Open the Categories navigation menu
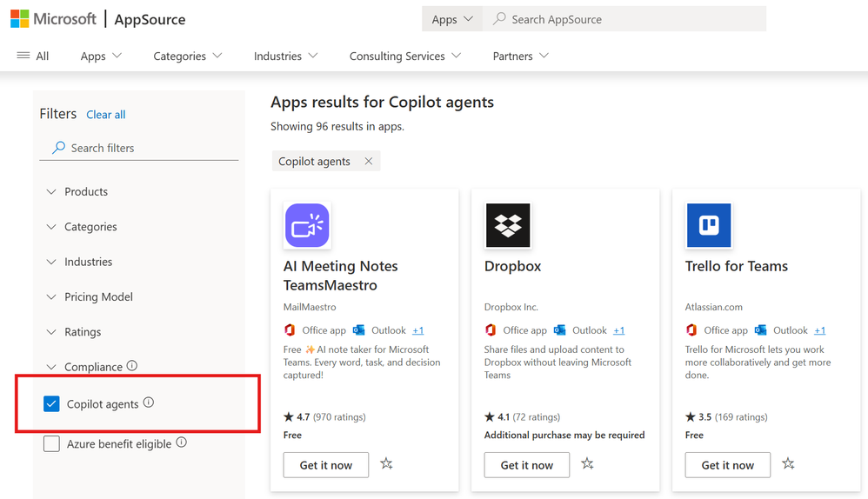Image resolution: width=868 pixels, height=499 pixels. 188,56
